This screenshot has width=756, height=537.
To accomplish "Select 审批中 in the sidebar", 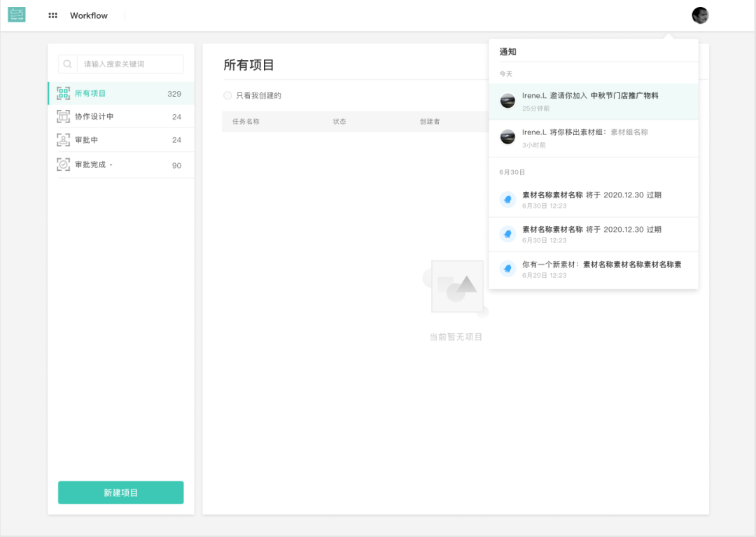I will 122,140.
